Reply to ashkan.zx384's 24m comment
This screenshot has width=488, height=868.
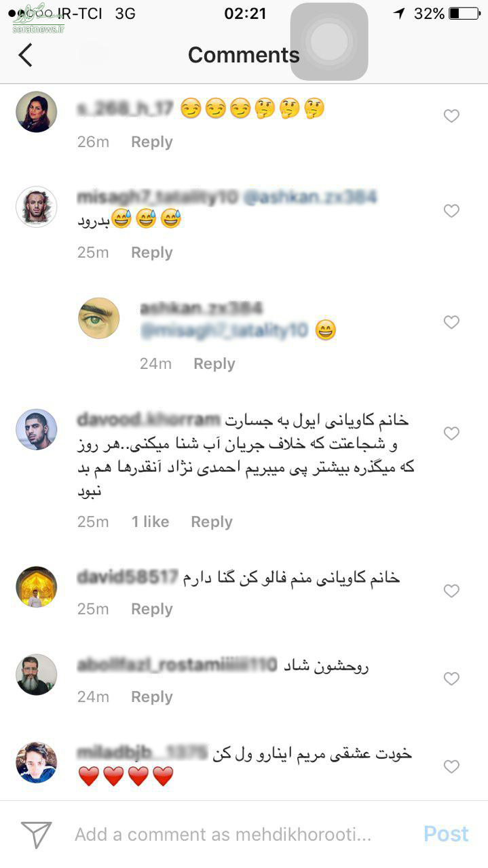point(214,363)
